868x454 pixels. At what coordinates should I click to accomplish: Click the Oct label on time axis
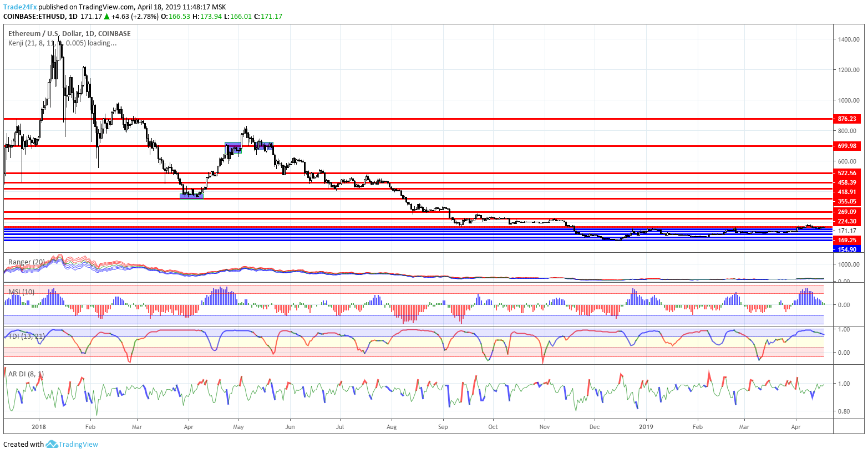point(493,427)
